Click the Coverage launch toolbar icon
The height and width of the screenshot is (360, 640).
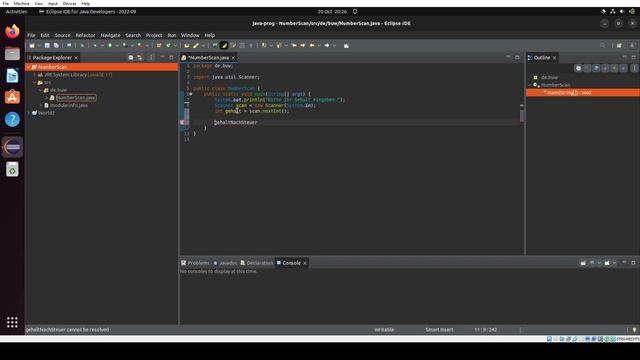pos(124,46)
